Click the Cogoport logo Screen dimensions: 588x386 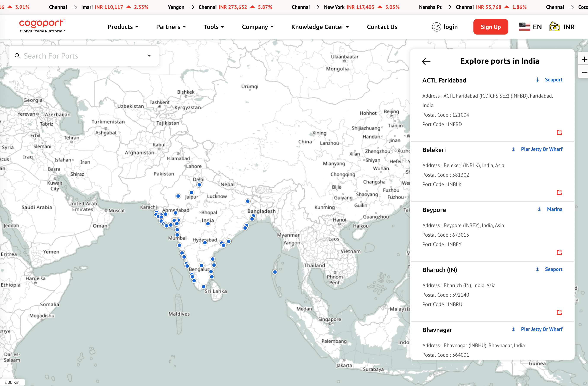pyautogui.click(x=42, y=26)
